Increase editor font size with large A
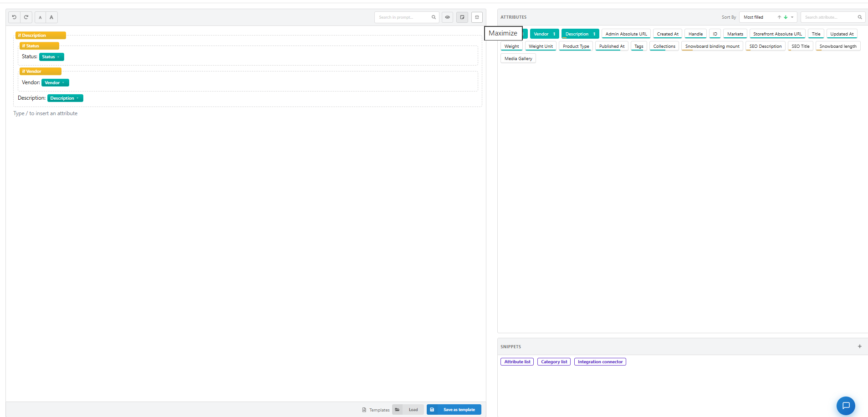The width and height of the screenshot is (868, 417). [51, 17]
